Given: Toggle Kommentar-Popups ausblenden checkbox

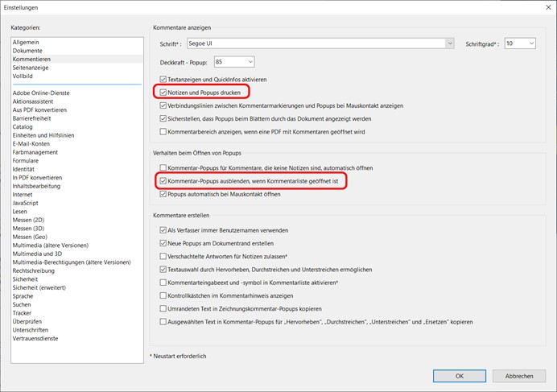Looking at the screenshot, I should (x=163, y=181).
